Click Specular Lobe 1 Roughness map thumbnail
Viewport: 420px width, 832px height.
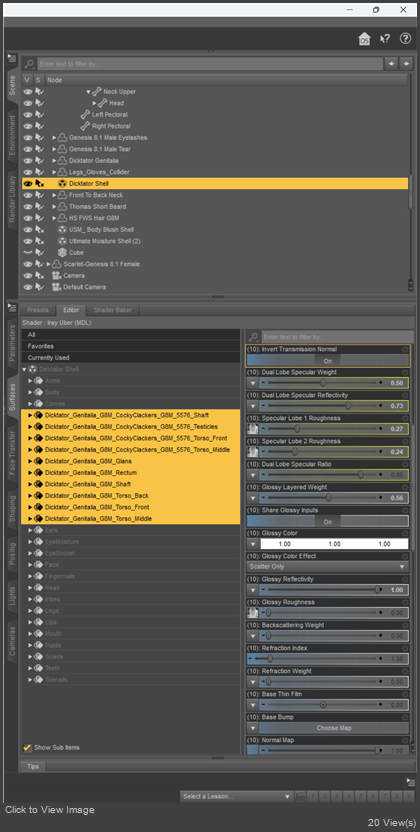click(253, 428)
